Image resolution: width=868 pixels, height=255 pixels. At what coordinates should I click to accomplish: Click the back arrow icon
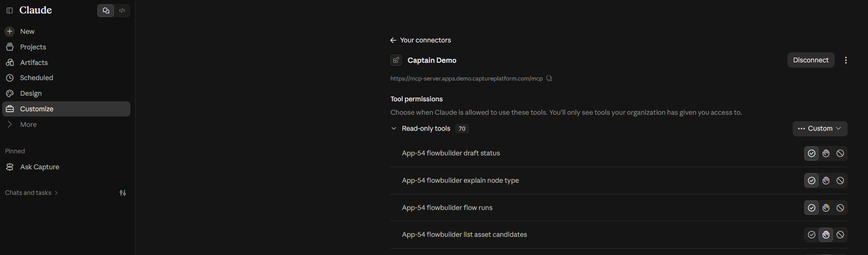click(x=393, y=40)
